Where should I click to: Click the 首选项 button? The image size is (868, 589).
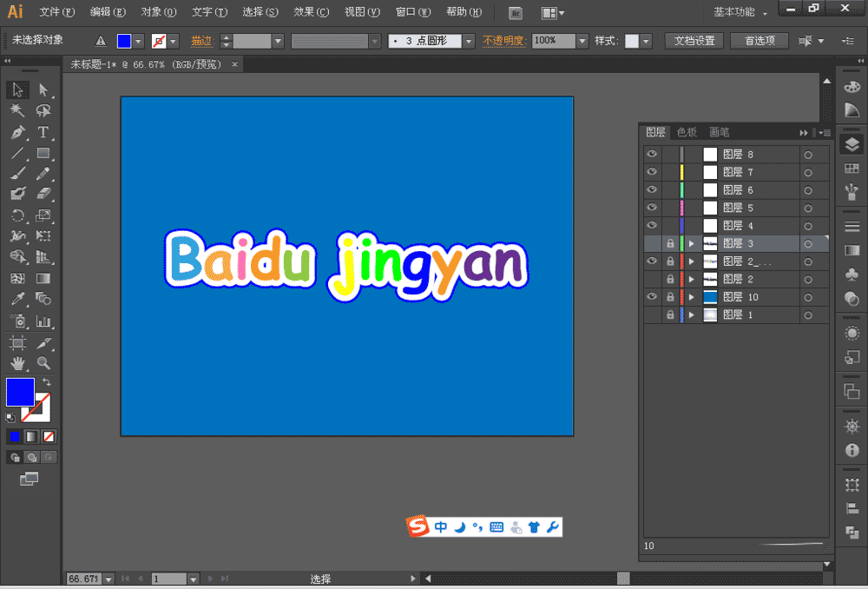coord(759,41)
